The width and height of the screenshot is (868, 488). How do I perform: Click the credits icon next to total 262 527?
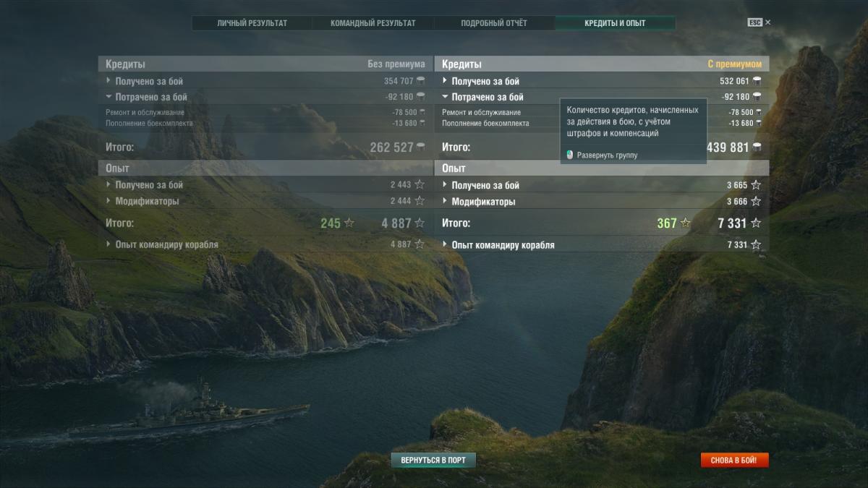(x=420, y=147)
